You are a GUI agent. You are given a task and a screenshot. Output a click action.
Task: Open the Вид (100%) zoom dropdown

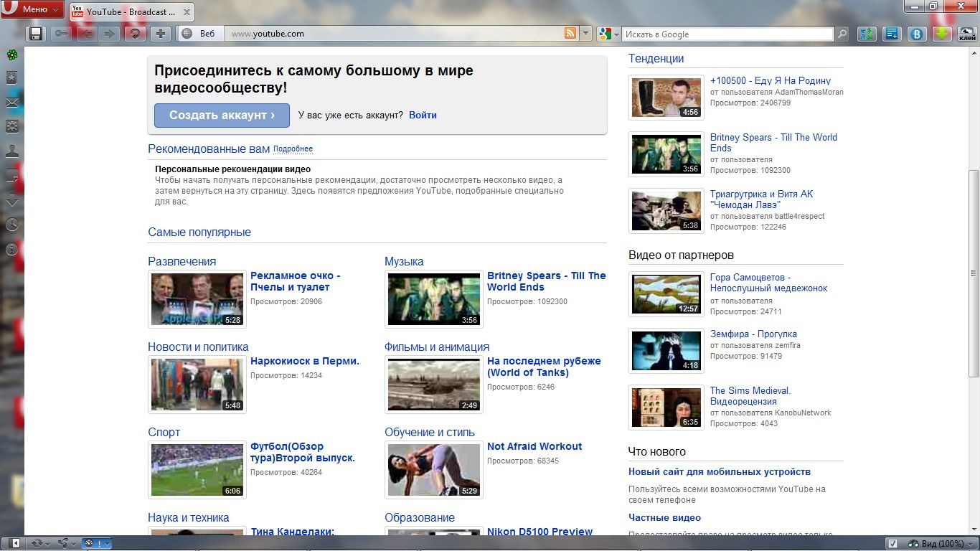click(x=941, y=543)
